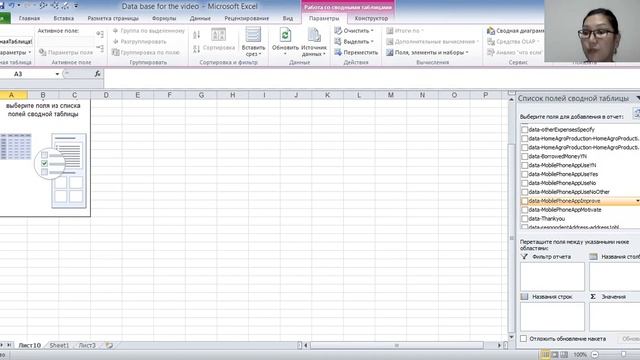The image size is (640, 360).
Task: Click column header M
Action: click(391, 95)
